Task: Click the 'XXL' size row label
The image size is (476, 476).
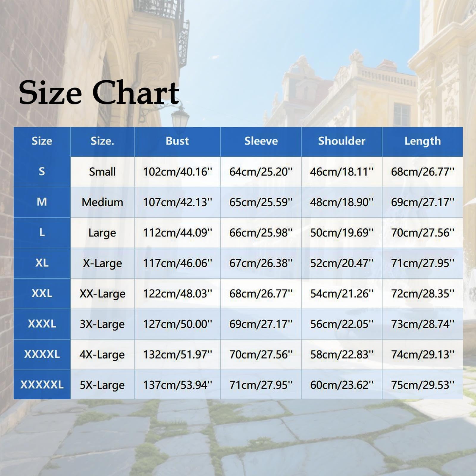Action: click(42, 293)
